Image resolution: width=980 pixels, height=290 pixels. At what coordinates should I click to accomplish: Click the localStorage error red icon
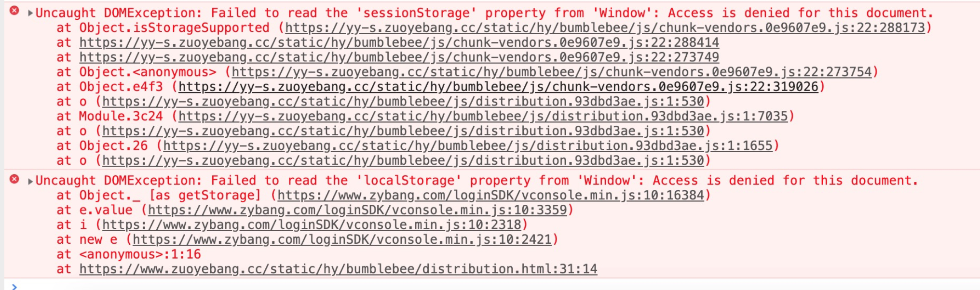14,179
